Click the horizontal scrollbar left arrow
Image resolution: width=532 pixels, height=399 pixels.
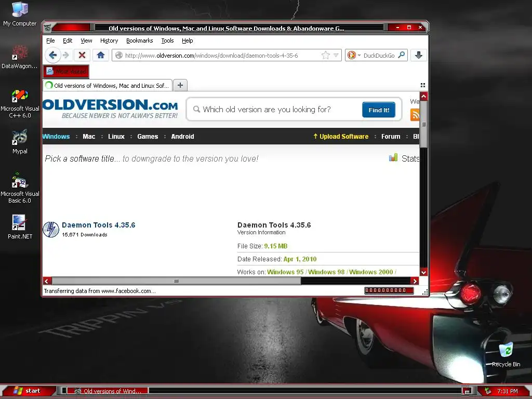click(x=47, y=281)
